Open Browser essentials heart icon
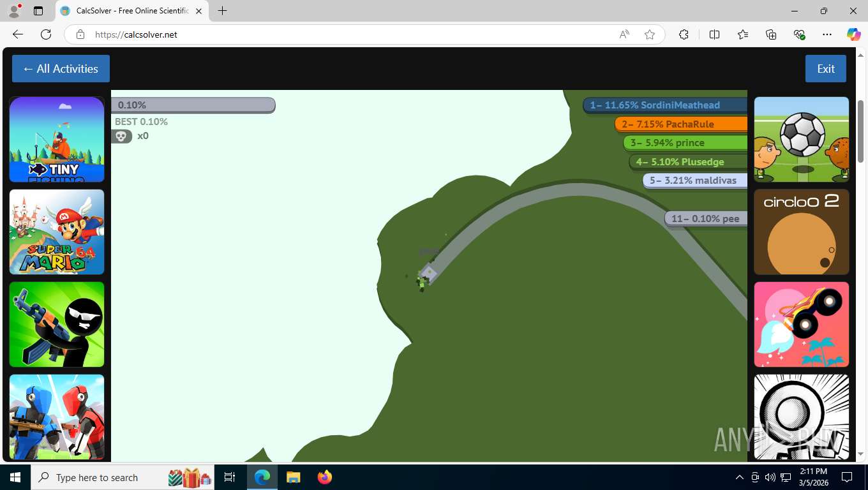Image resolution: width=868 pixels, height=490 pixels. pos(799,34)
